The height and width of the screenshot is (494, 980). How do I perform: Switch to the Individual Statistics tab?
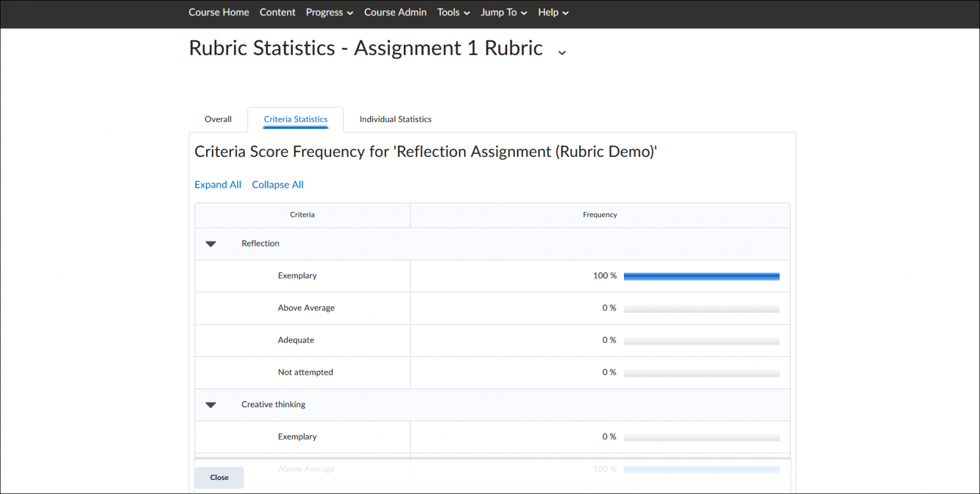(x=395, y=119)
